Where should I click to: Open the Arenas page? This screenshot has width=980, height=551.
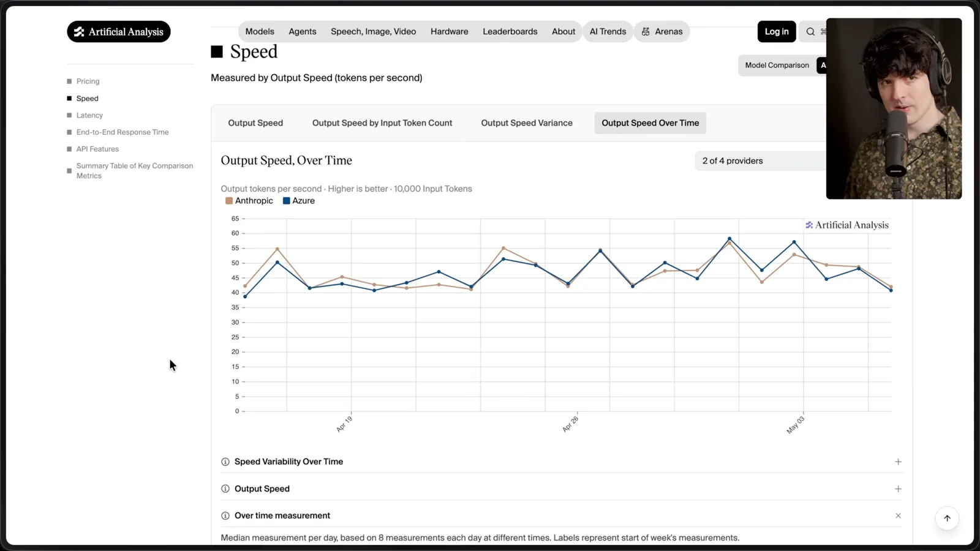(662, 32)
